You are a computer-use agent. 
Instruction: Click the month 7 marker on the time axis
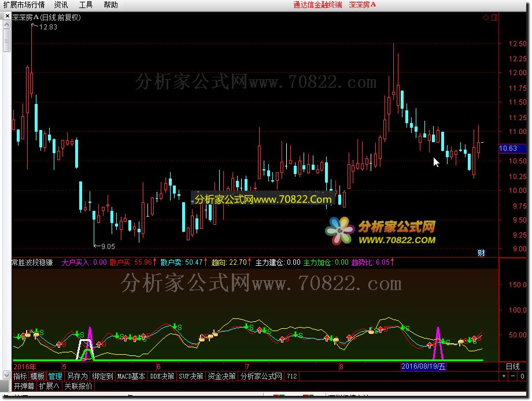(247, 367)
